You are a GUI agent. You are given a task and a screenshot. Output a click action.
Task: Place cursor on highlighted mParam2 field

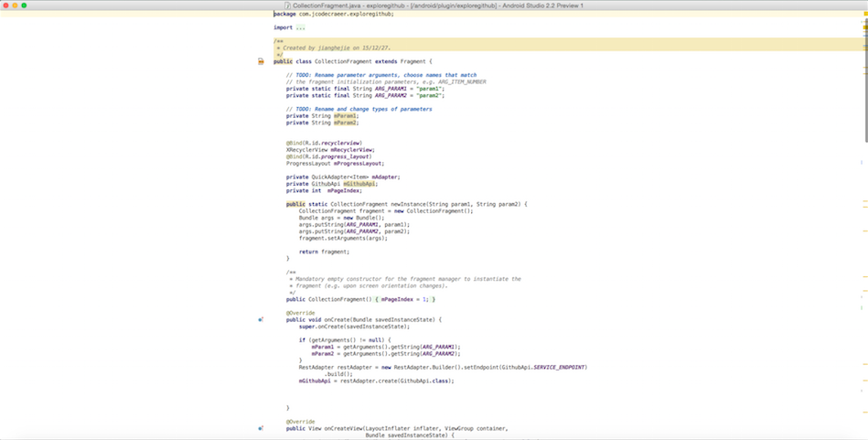point(346,123)
